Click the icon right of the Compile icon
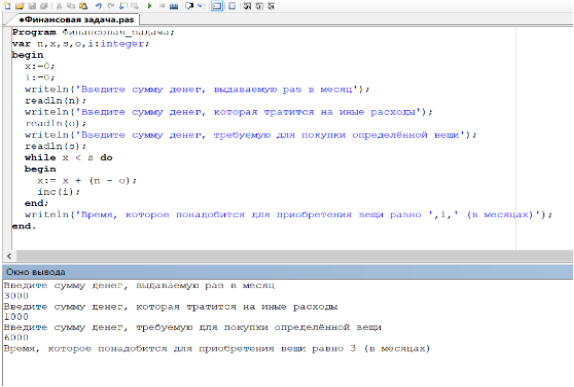574x387 pixels. click(189, 6)
